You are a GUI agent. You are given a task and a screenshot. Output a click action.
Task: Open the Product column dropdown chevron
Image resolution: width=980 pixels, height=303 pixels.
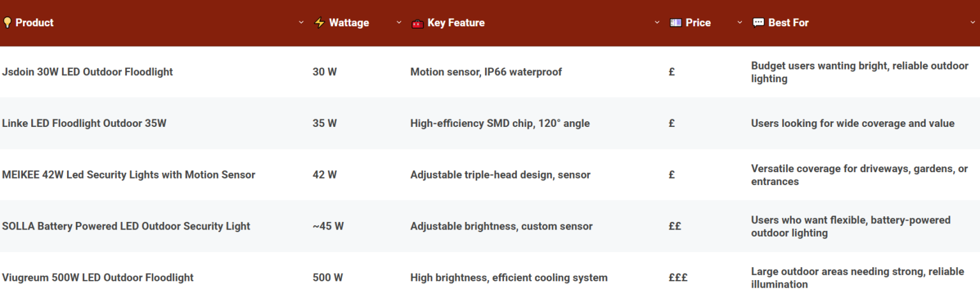tap(301, 23)
